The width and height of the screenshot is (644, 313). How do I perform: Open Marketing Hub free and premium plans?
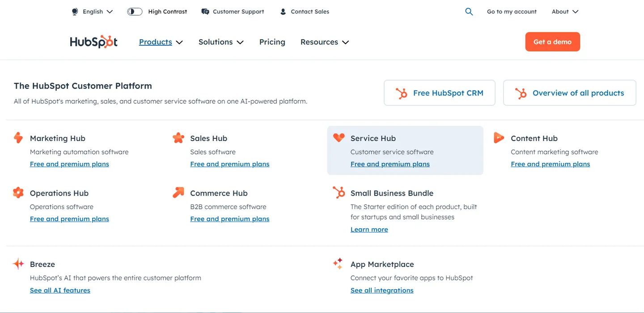[x=69, y=164]
